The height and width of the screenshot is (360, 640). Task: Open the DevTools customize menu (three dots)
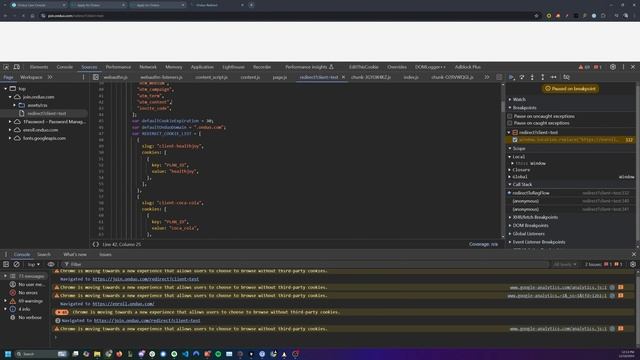623,67
